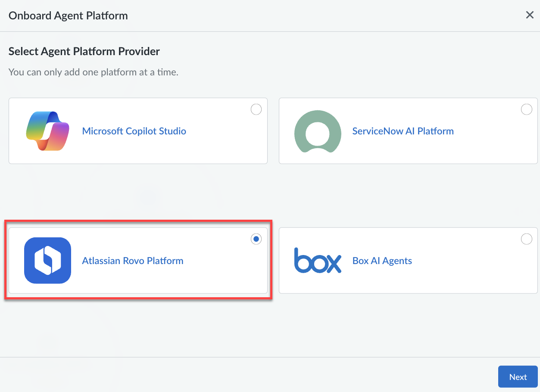Viewport: 540px width, 392px height.
Task: Click the Atlassian Rovo Platform text label
Action: pos(133,261)
